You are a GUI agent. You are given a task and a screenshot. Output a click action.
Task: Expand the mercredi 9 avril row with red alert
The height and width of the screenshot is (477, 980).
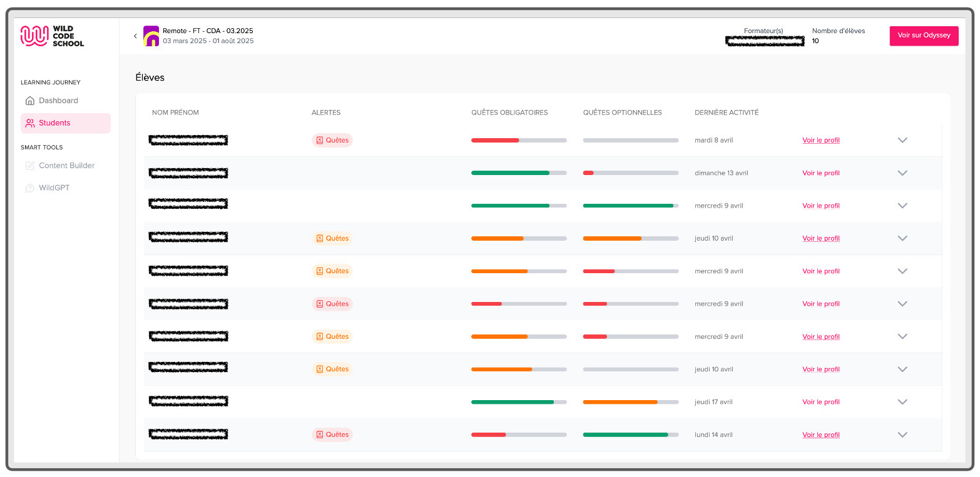902,304
